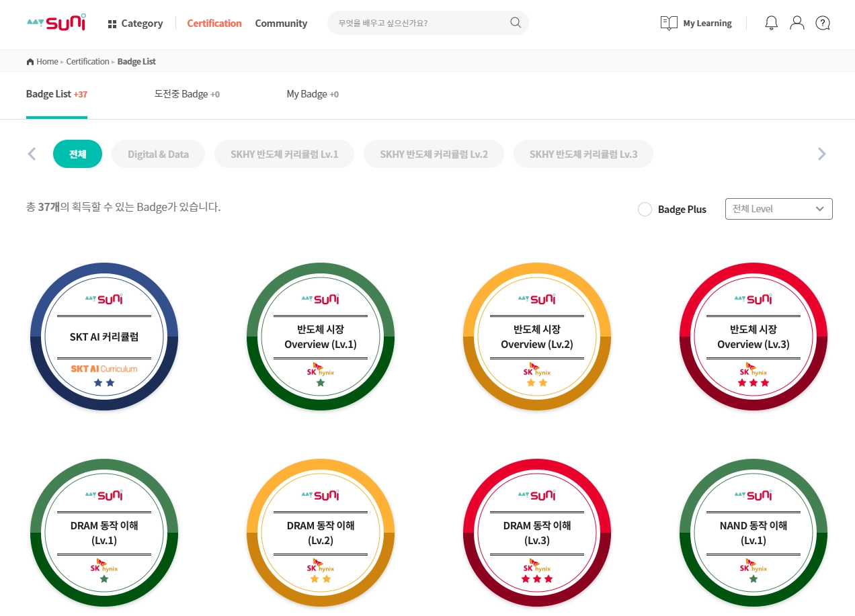This screenshot has width=855, height=616.
Task: Open DRAM 동작 이해 (Lv.3) badge
Action: point(537,533)
